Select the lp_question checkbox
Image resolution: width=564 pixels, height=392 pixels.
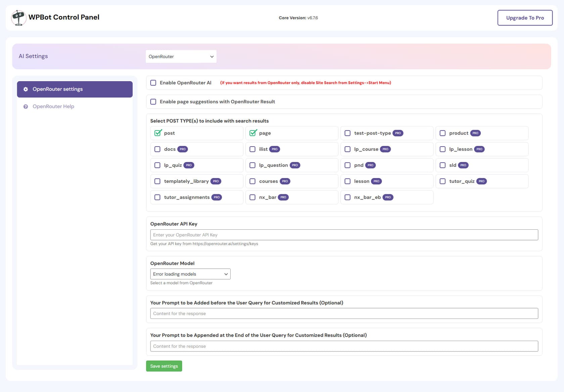pyautogui.click(x=252, y=165)
